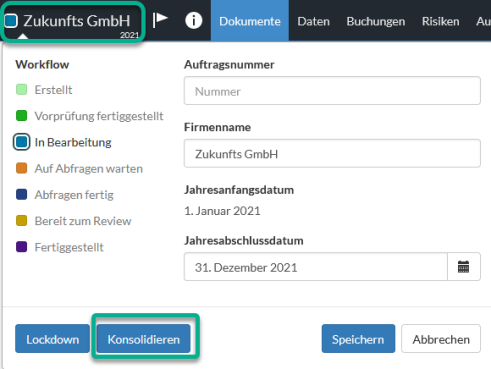Click into the Firmenname input field
This screenshot has height=369, width=491.
pos(332,153)
